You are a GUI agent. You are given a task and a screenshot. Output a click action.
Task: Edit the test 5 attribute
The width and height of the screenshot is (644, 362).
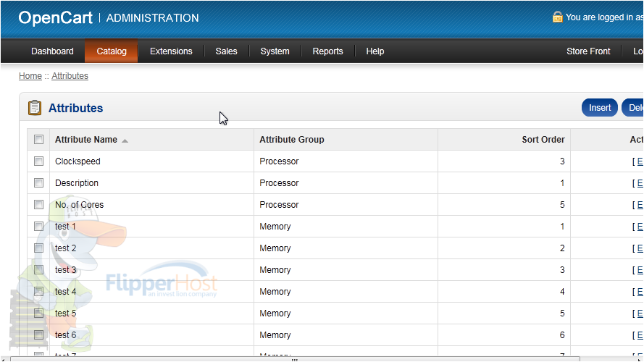point(640,314)
